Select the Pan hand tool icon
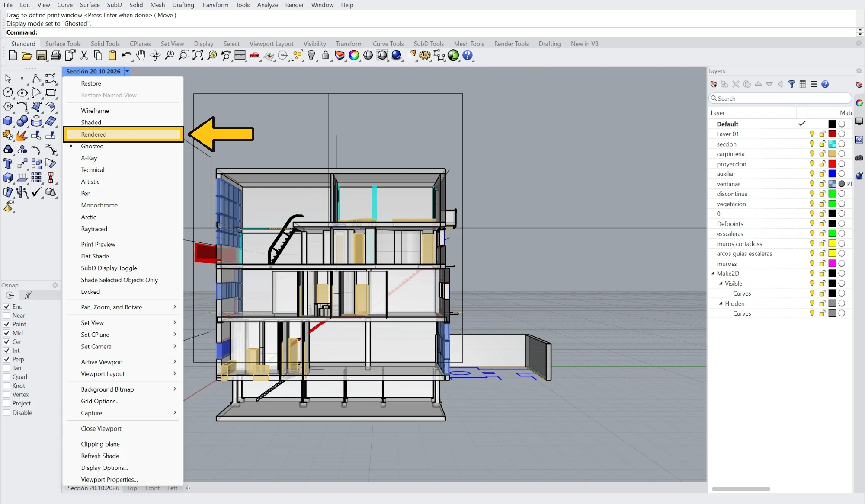This screenshot has width=865, height=504. (x=141, y=55)
